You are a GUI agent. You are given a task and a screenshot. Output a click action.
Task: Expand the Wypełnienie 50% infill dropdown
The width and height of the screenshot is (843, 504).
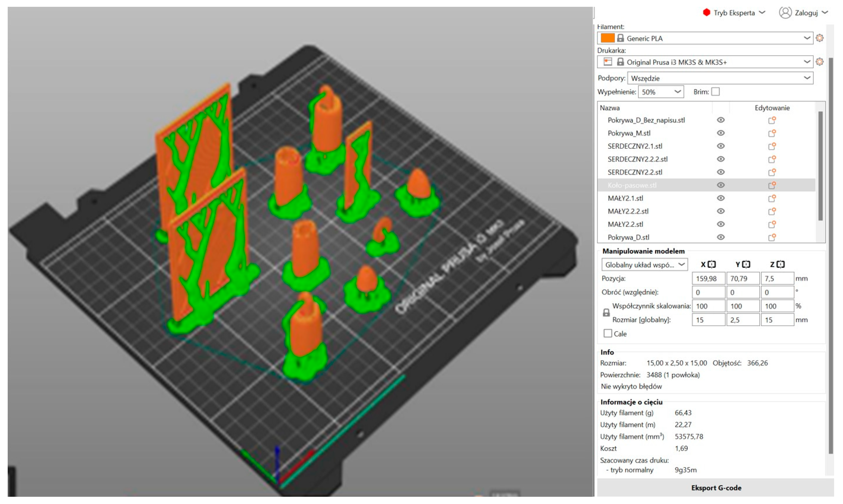pos(661,92)
